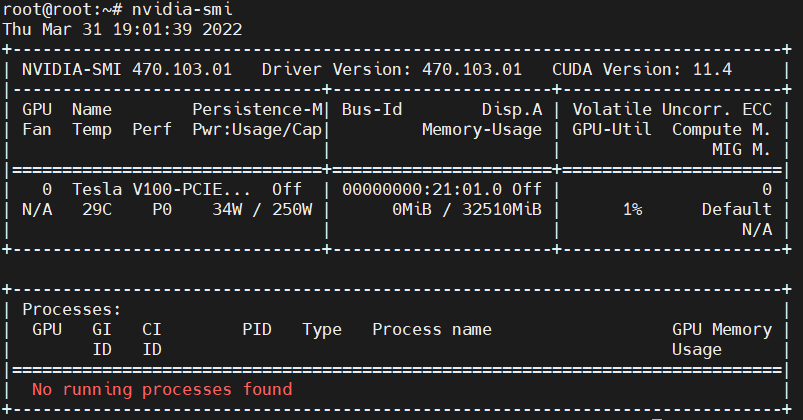Click the text 'NVIDIA-SMI 470.103.01'
Image resolution: width=803 pixels, height=420 pixels.
click(126, 69)
